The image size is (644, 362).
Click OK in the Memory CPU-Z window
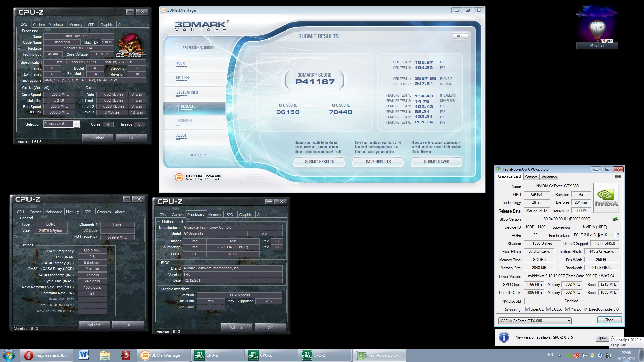128,325
